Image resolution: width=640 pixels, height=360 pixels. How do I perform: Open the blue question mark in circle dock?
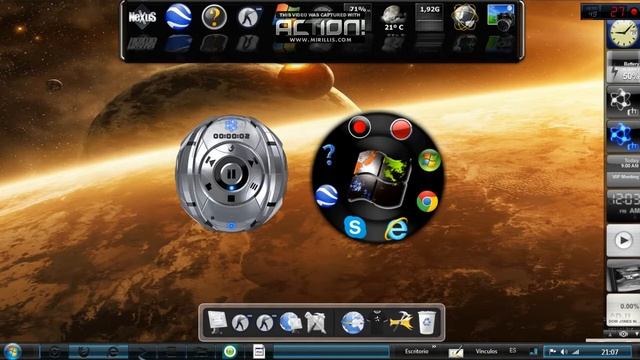click(329, 155)
